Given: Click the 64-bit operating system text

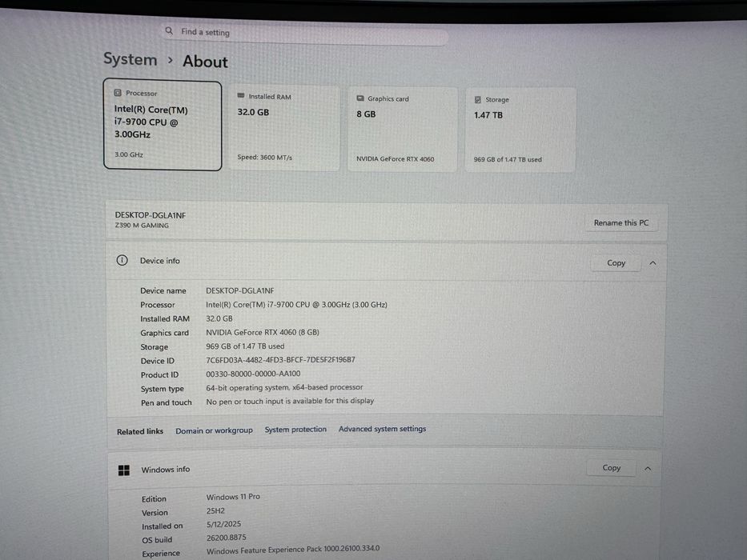Looking at the screenshot, I should click(x=284, y=388).
